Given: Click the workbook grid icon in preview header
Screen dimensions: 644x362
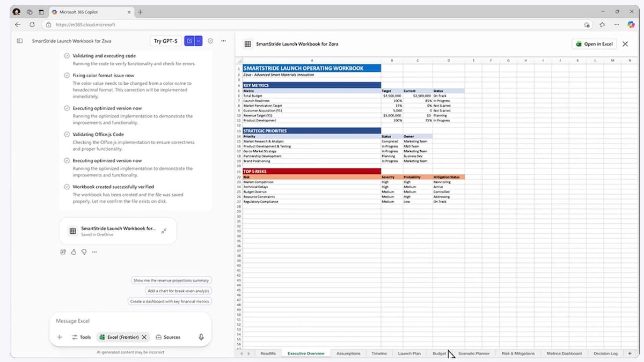Looking at the screenshot, I should point(247,44).
